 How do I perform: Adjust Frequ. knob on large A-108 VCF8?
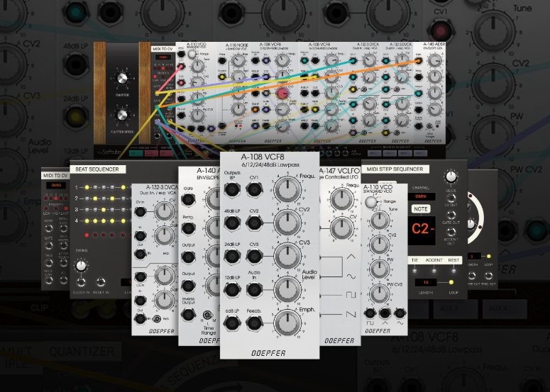click(x=287, y=189)
